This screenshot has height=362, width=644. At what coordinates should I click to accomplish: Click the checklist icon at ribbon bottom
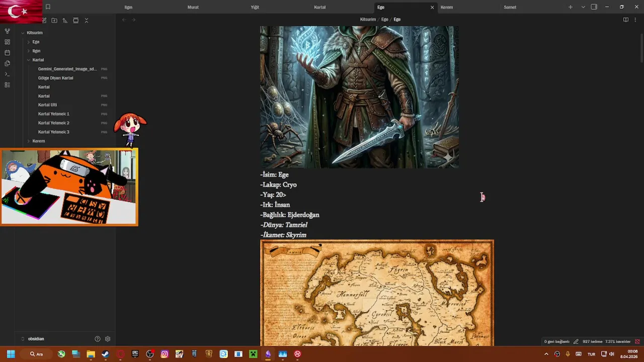[x=7, y=85]
